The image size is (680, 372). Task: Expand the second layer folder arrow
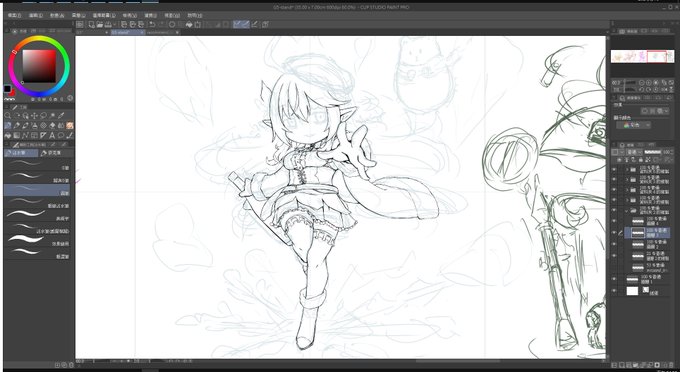tap(627, 179)
